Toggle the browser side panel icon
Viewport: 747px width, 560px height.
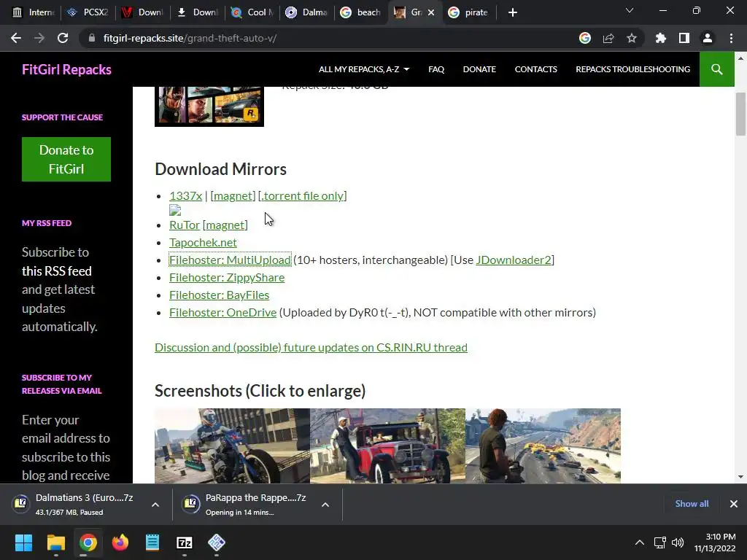tap(684, 38)
